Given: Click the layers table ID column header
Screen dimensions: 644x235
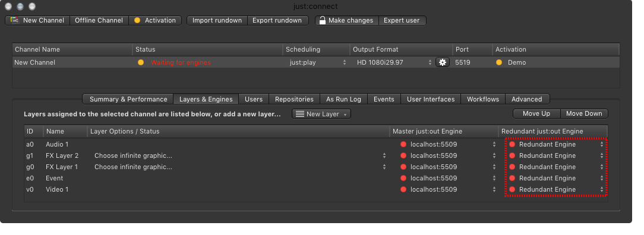Looking at the screenshot, I should point(34,131).
